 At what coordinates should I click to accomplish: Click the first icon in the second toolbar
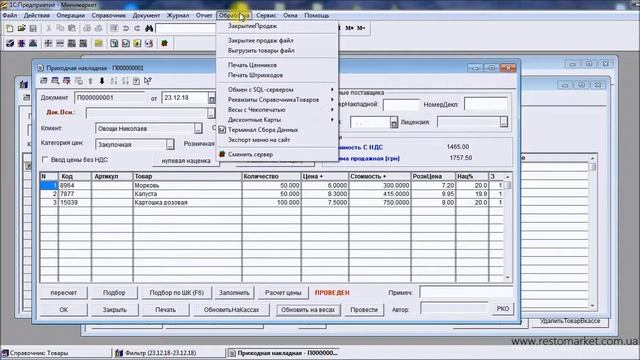[10, 43]
